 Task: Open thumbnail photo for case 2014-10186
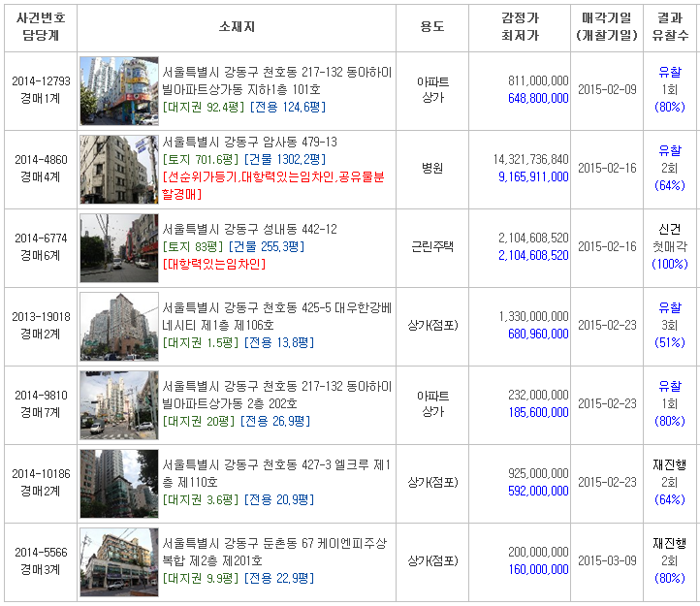click(x=119, y=484)
